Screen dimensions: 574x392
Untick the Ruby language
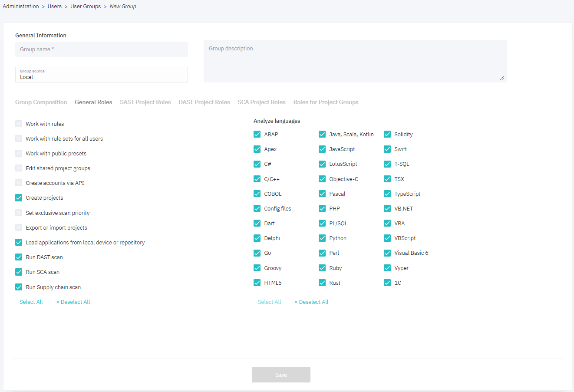(x=322, y=268)
